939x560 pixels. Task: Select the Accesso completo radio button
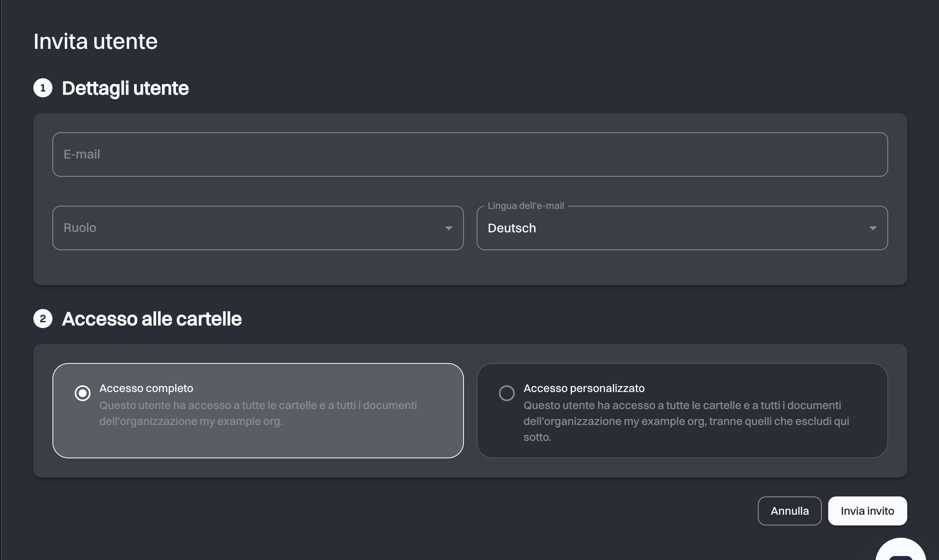coord(83,393)
